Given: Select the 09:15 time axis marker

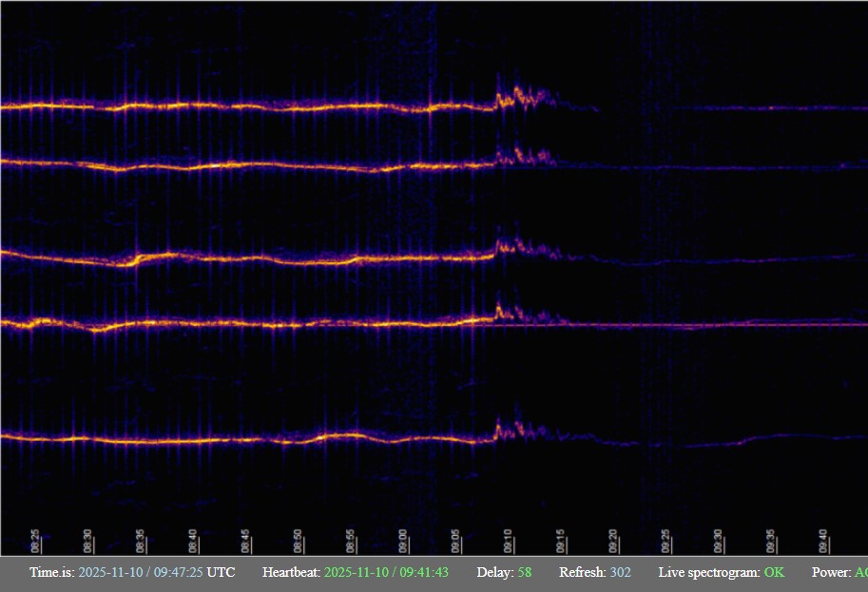Looking at the screenshot, I should pyautogui.click(x=561, y=542).
